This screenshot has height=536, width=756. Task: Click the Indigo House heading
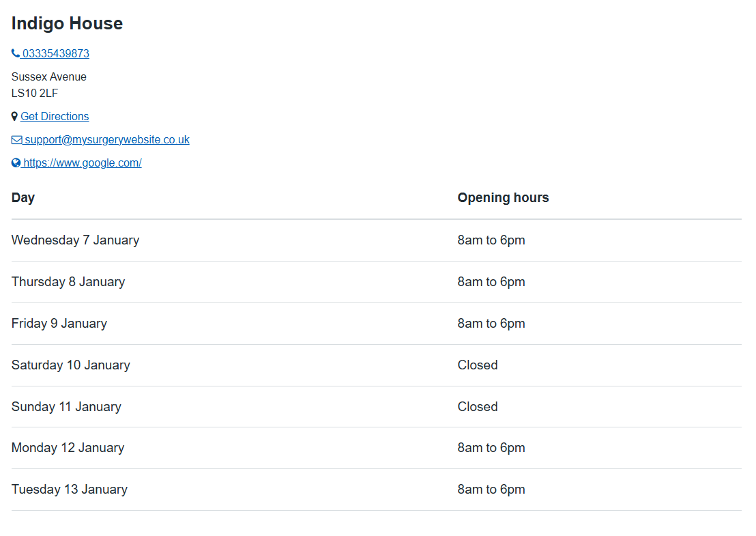pyautogui.click(x=67, y=23)
